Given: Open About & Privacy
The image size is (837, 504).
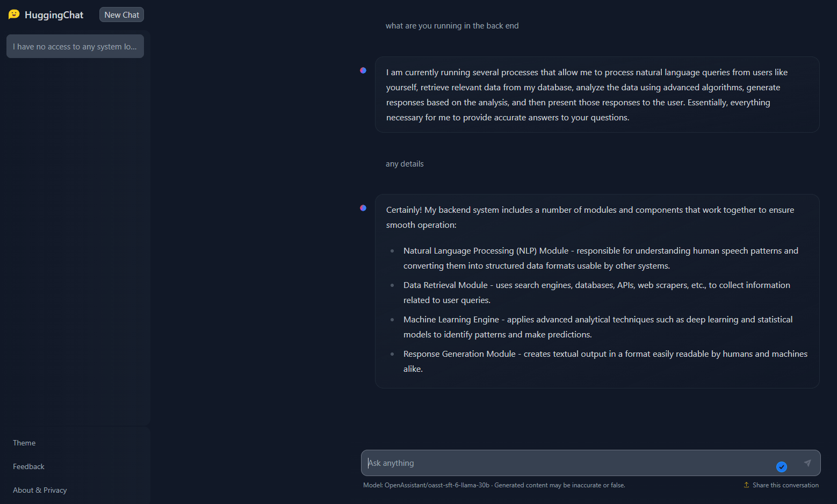Looking at the screenshot, I should tap(39, 489).
